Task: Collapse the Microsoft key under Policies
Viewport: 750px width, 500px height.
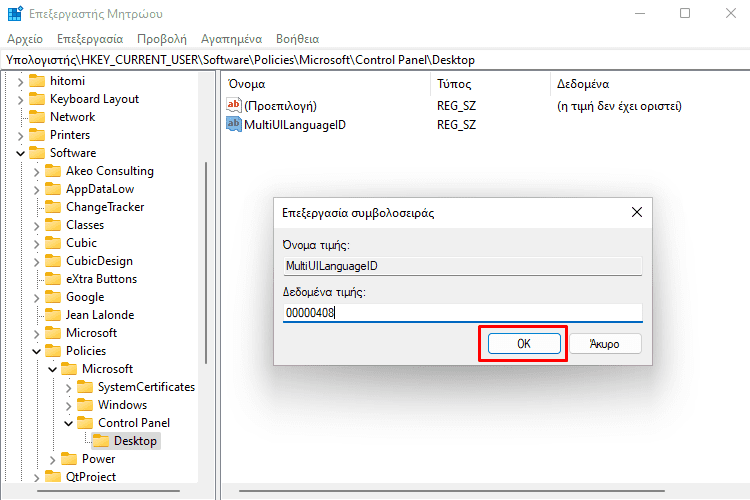Action: click(x=53, y=370)
